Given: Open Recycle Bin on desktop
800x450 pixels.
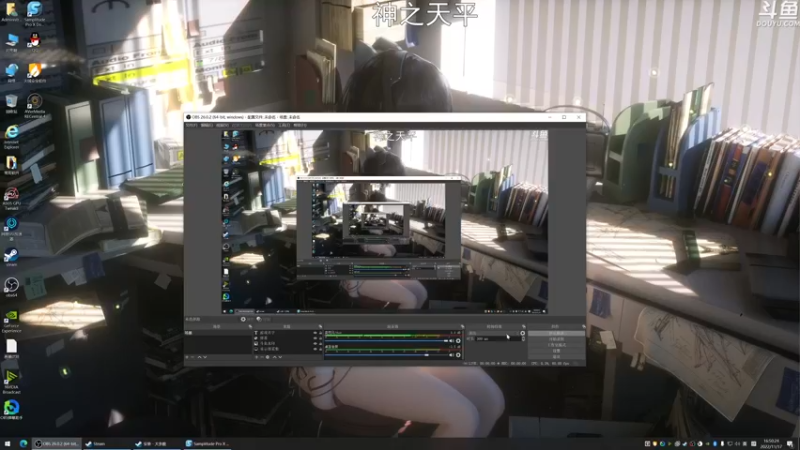Looking at the screenshot, I should 11,104.
